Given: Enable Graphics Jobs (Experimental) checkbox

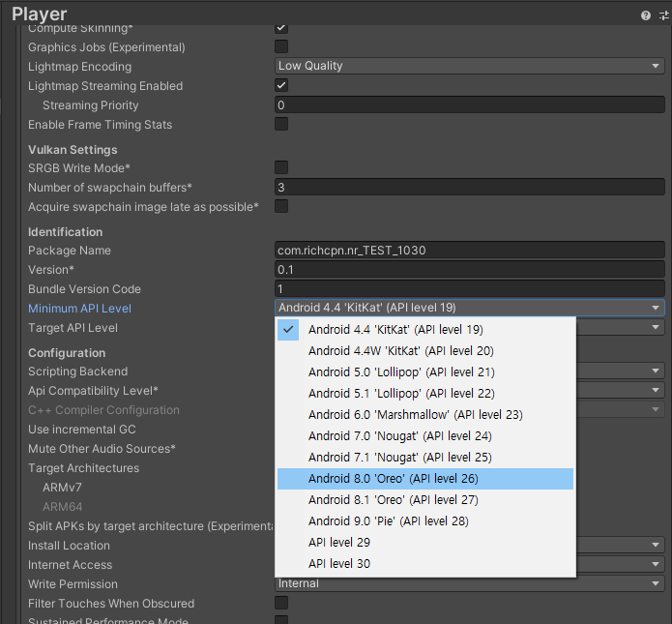Looking at the screenshot, I should [x=281, y=46].
